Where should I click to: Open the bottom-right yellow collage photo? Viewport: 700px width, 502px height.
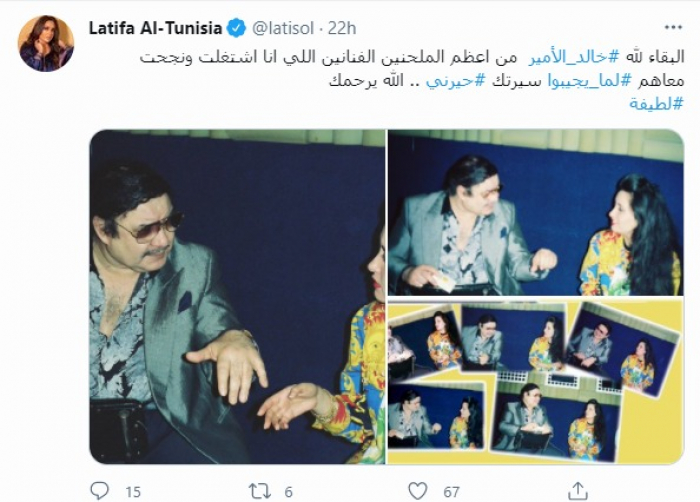(x=536, y=381)
